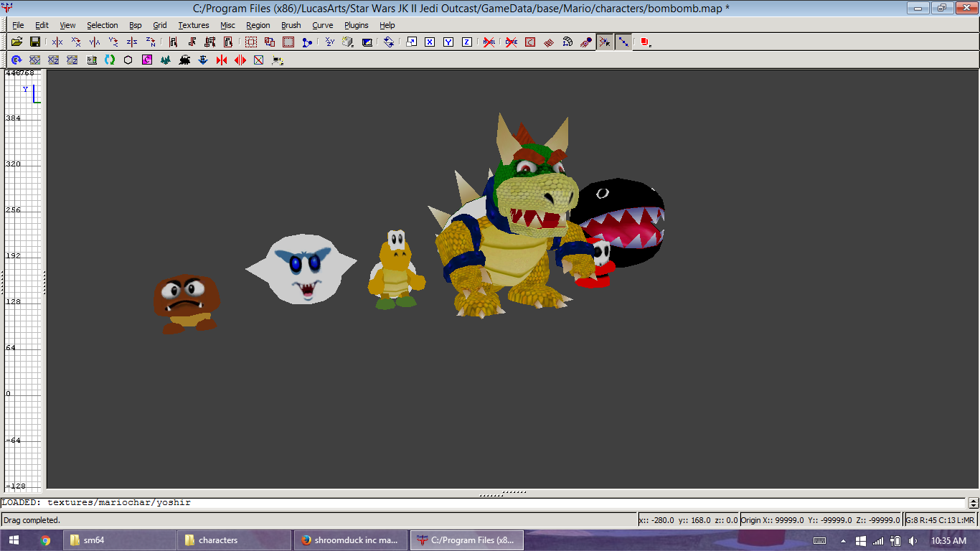Flip selection along the X axis

(57, 42)
